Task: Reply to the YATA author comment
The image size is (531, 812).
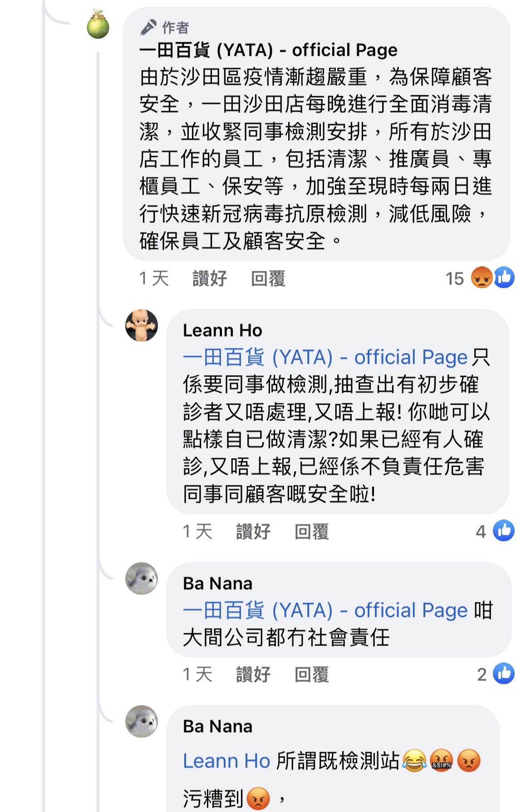Action: 268,279
